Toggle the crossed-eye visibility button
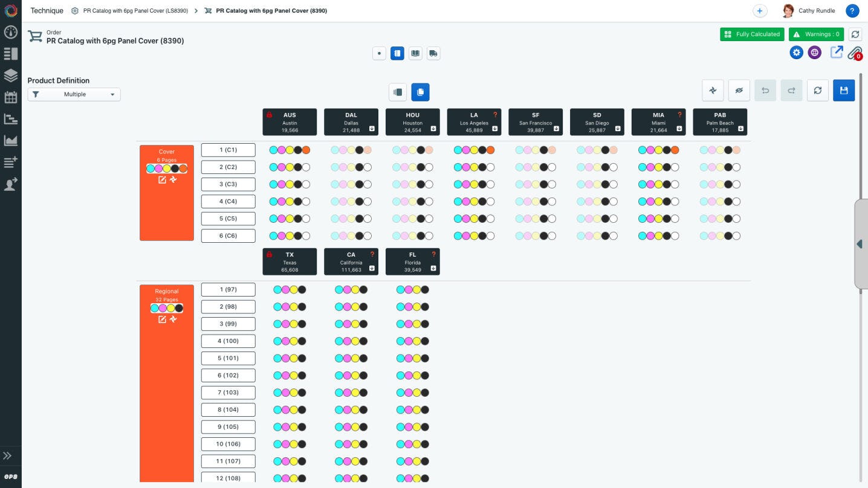This screenshot has height=488, width=868. pyautogui.click(x=739, y=90)
